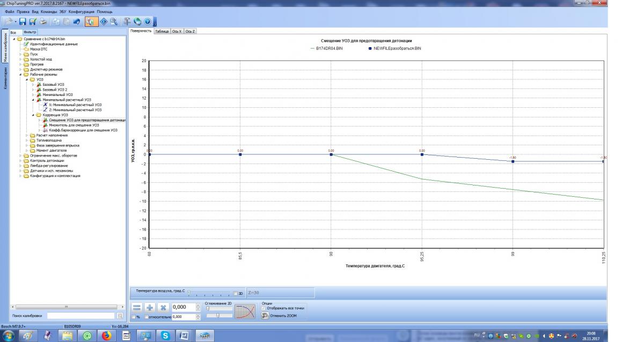This screenshot has width=644, height=342.
Task: Click the Print toolbar icon
Action: [x=43, y=21]
